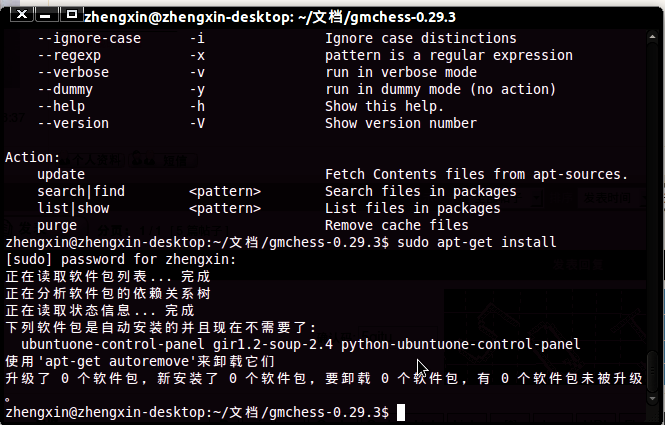The image size is (665, 425).
Task: Click the --ignore-case option text
Action: (x=89, y=39)
